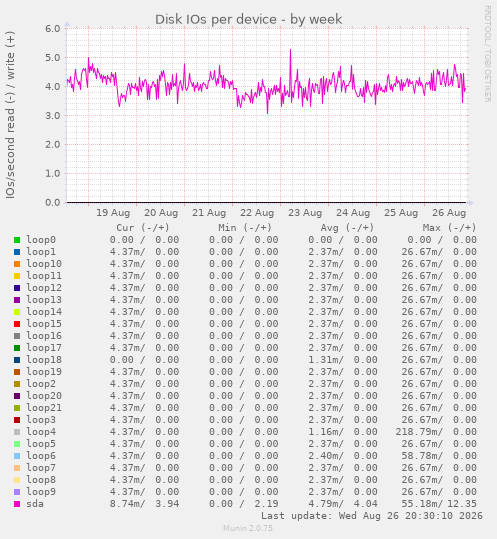497x539 pixels.
Task: Click the sda max value '55.18m/ 12.35'
Action: click(439, 504)
